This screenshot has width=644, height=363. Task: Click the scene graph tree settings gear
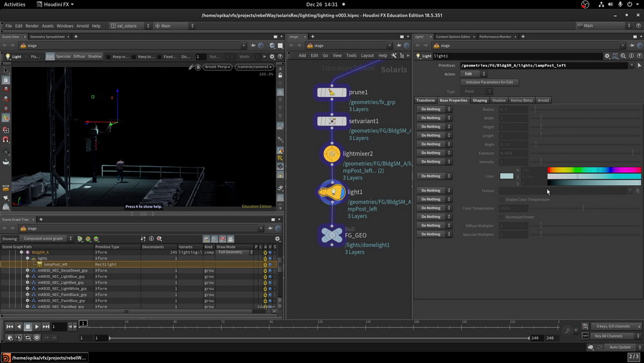277,239
